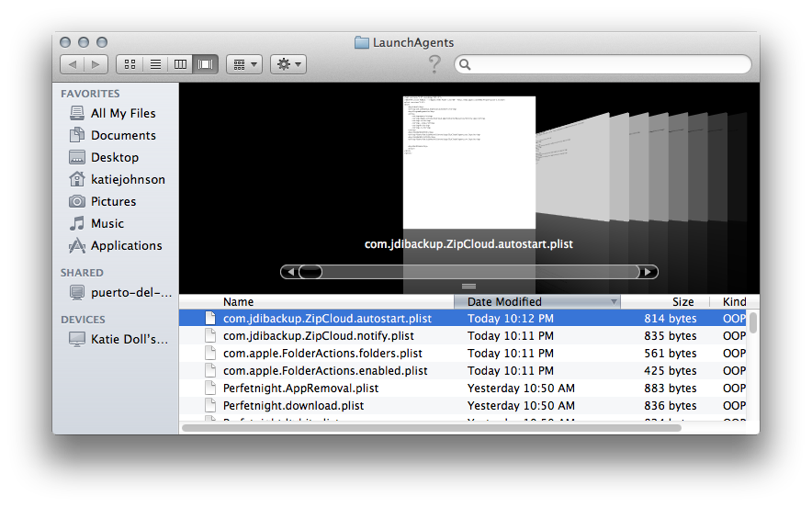The height and width of the screenshot is (507, 812).
Task: Sort by Date Modified column header
Action: tap(537, 302)
